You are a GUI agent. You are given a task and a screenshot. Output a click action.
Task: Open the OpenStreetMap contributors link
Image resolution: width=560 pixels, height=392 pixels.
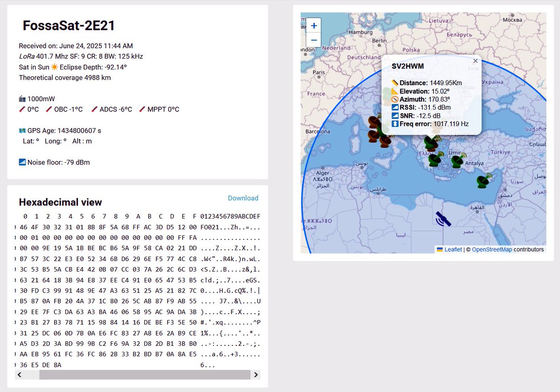coord(492,249)
